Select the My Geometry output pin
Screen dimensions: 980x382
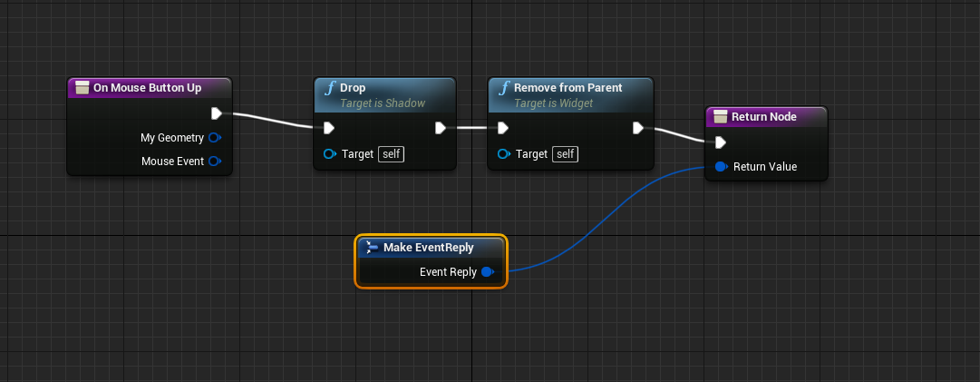pos(215,138)
